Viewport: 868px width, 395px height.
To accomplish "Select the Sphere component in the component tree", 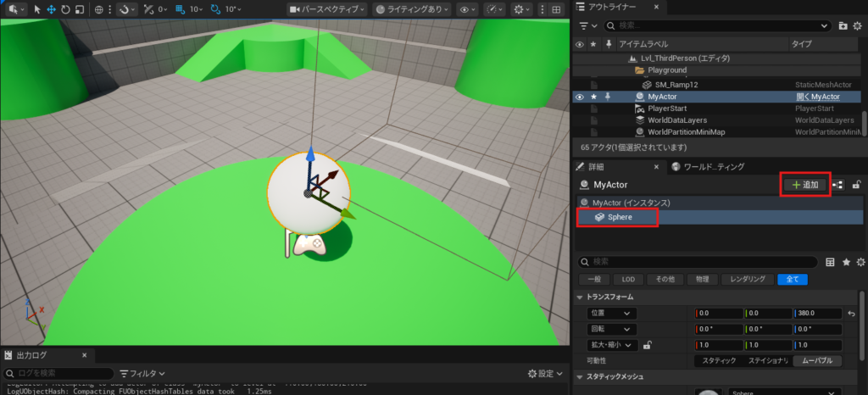I will [619, 217].
